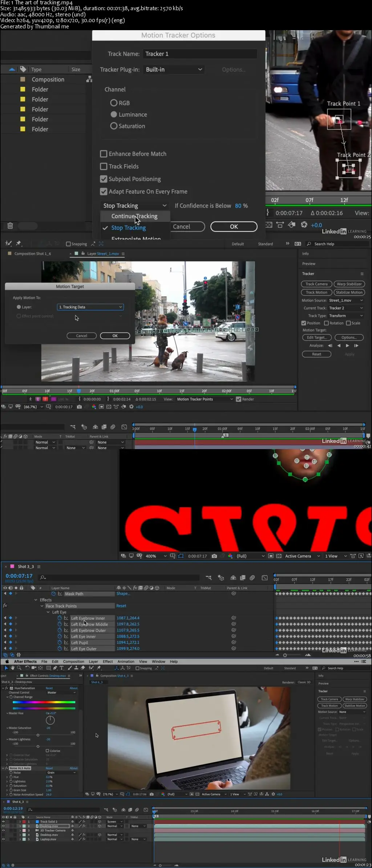Screen dimensions: 372x868
Task: Click OK in the Motion Target dialog
Action: (115, 336)
